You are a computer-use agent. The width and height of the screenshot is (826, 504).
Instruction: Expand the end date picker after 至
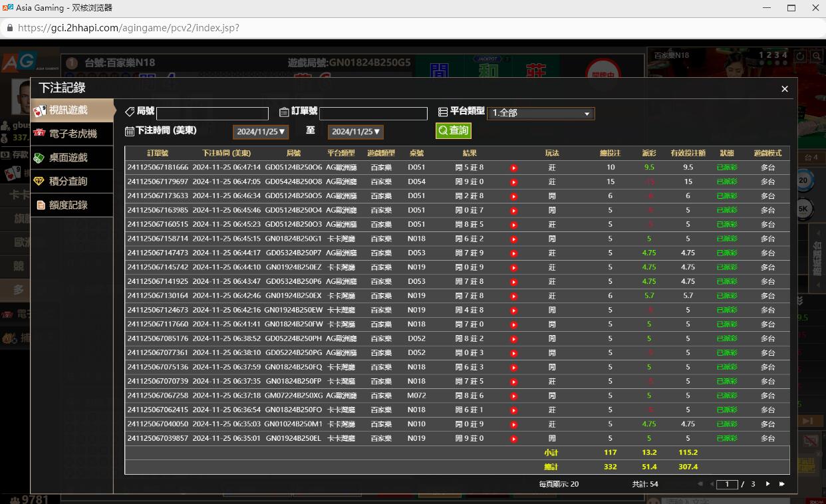click(x=356, y=132)
